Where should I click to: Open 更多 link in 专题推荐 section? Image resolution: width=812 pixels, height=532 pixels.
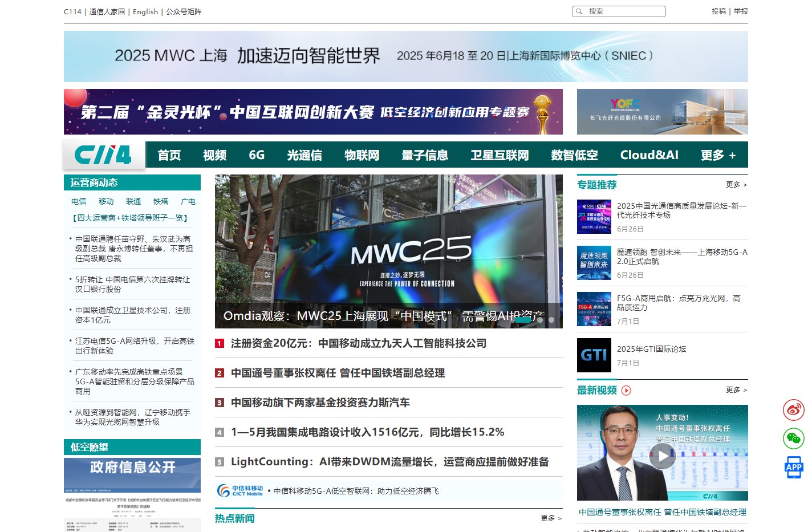pyautogui.click(x=736, y=185)
